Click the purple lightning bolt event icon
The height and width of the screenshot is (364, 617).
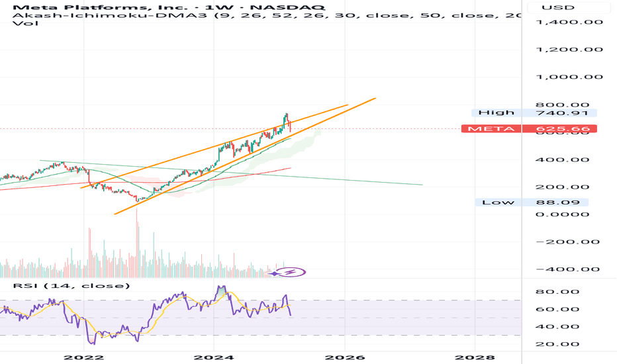[291, 272]
